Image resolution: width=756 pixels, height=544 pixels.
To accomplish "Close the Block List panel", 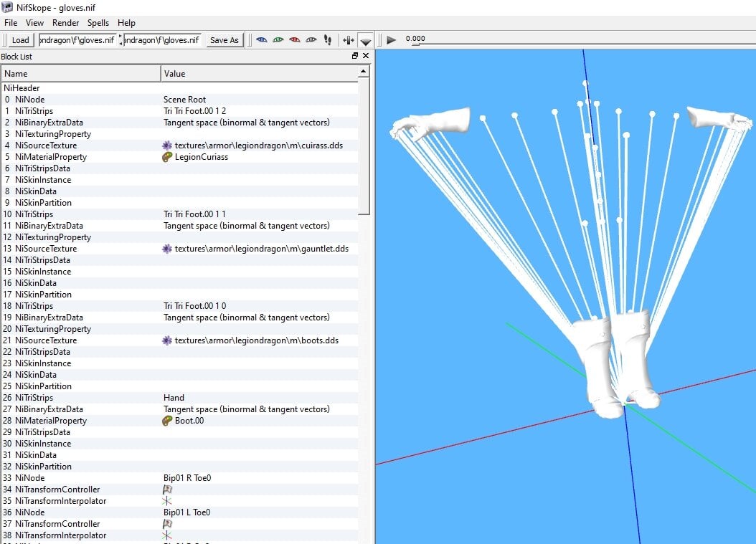I will click(366, 56).
